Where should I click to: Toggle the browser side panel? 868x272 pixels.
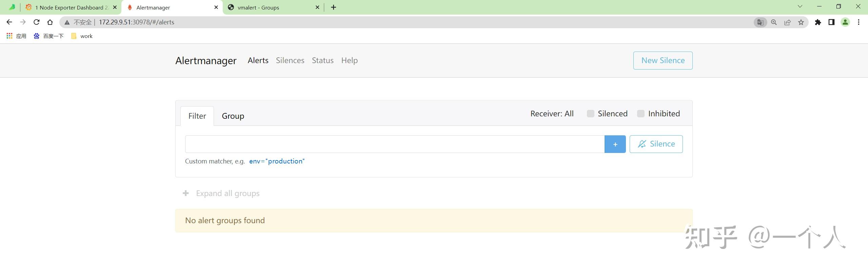[831, 22]
